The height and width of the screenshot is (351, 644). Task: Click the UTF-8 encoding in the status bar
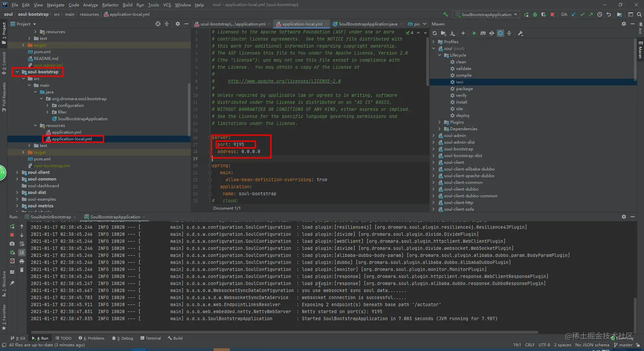(544, 345)
